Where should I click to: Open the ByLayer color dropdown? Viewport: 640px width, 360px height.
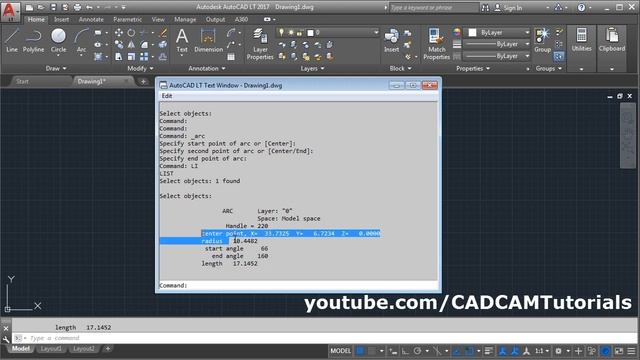(527, 33)
